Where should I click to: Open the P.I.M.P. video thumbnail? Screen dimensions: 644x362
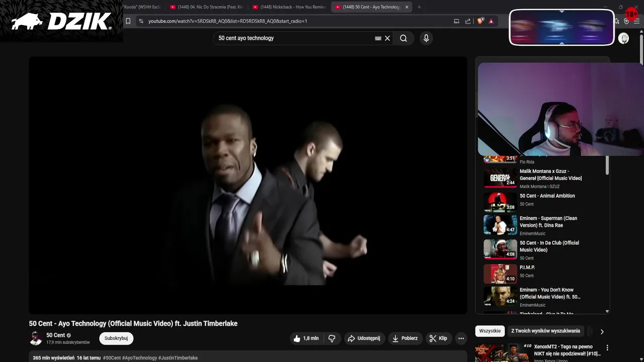pyautogui.click(x=500, y=274)
